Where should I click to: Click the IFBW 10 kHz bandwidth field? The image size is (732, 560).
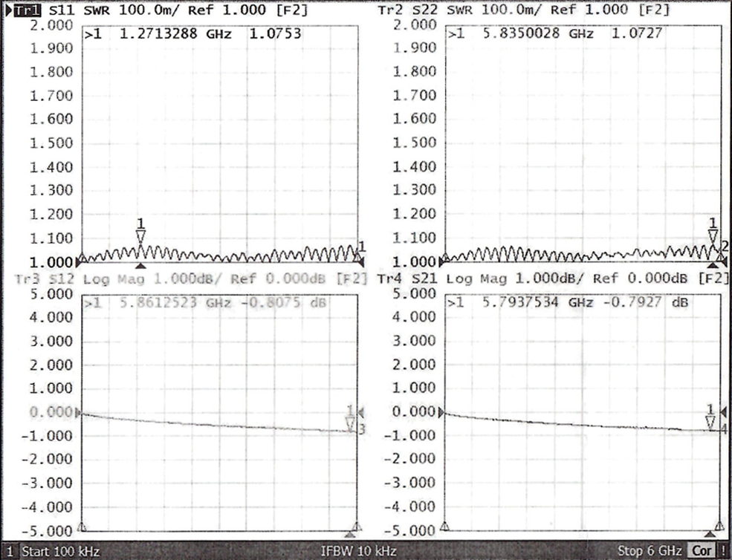[x=358, y=552]
